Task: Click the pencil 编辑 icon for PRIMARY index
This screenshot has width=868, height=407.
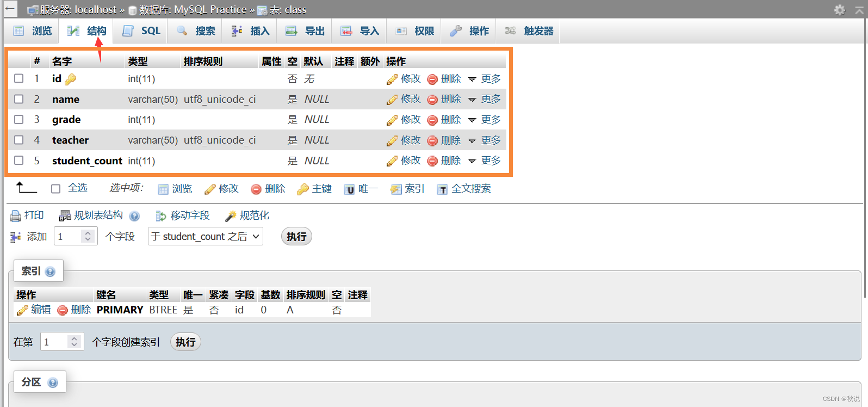Action: (x=22, y=310)
